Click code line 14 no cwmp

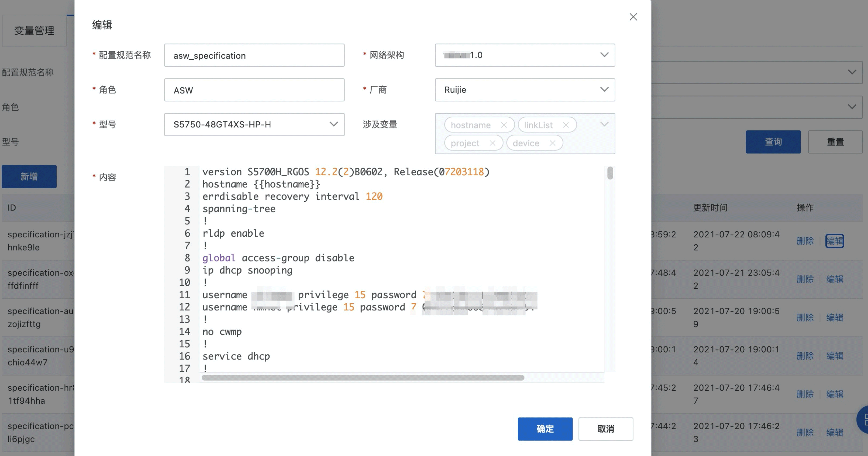222,332
